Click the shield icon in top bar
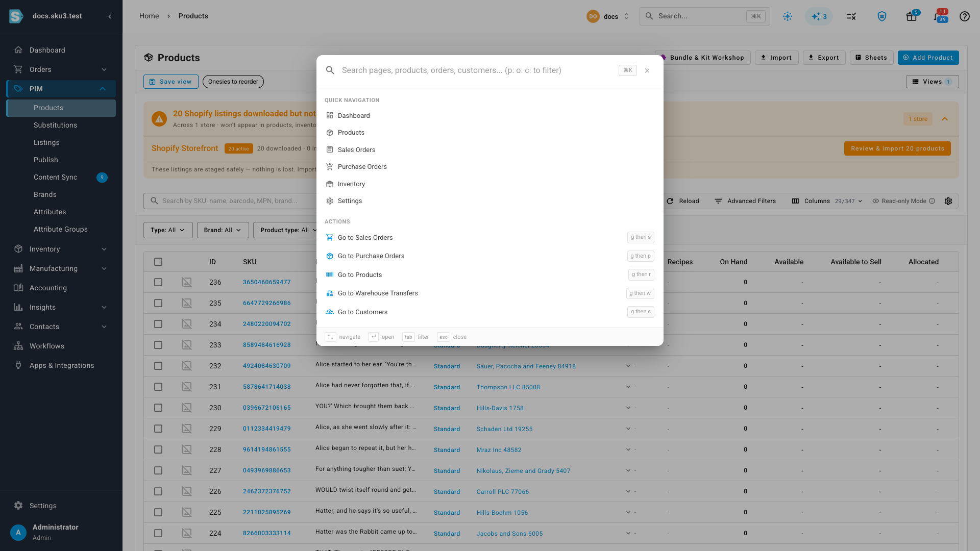 881,16
